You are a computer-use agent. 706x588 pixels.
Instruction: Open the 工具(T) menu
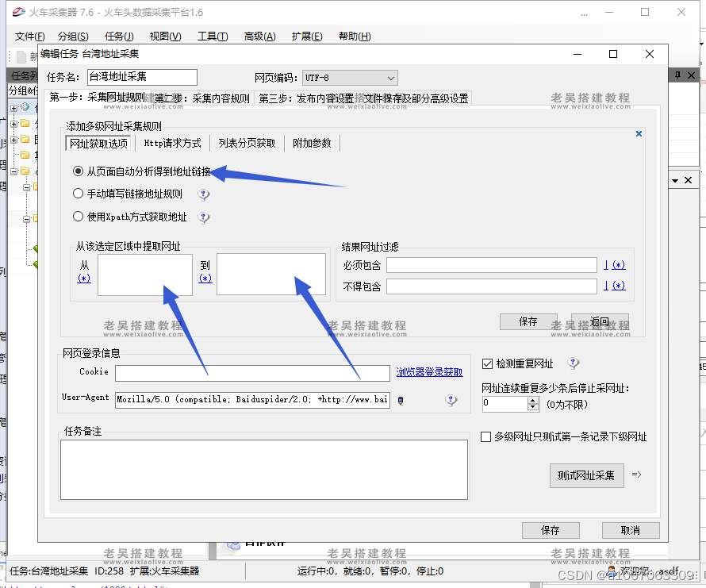pos(212,37)
